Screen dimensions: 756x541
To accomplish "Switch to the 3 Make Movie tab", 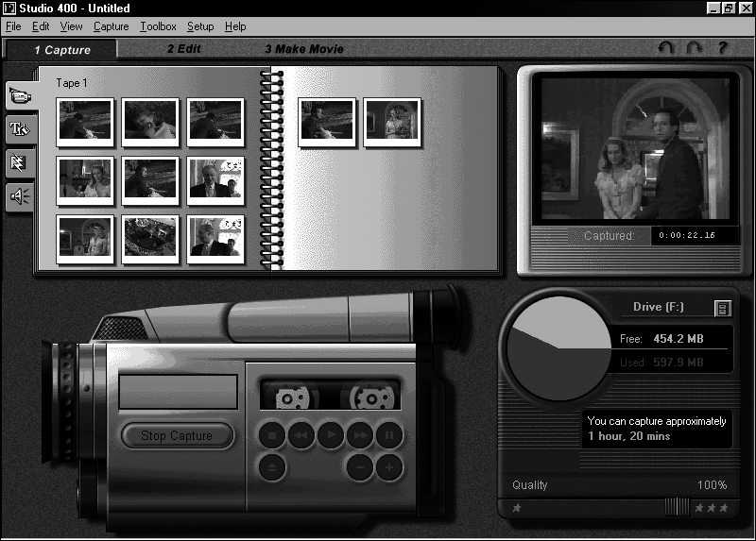I will pos(304,49).
